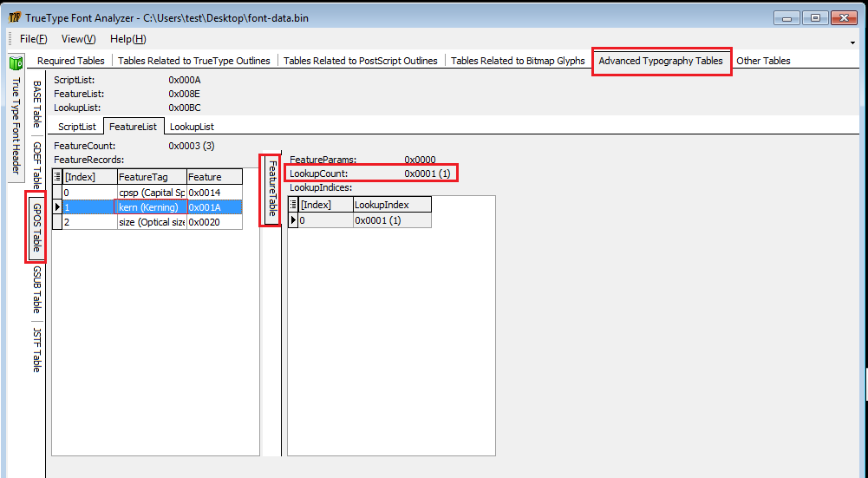Click the 0x0001 (1) LookupIndex cell

[x=392, y=220]
